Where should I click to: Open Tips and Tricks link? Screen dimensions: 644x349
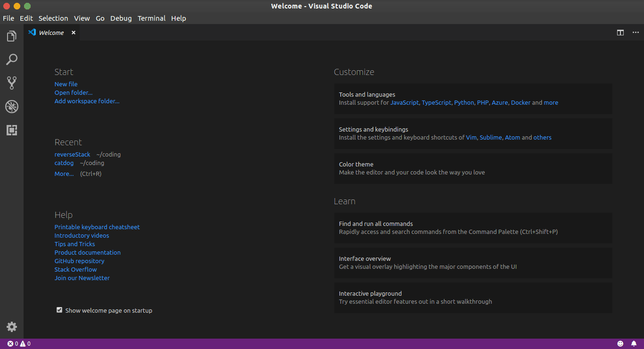[74, 244]
